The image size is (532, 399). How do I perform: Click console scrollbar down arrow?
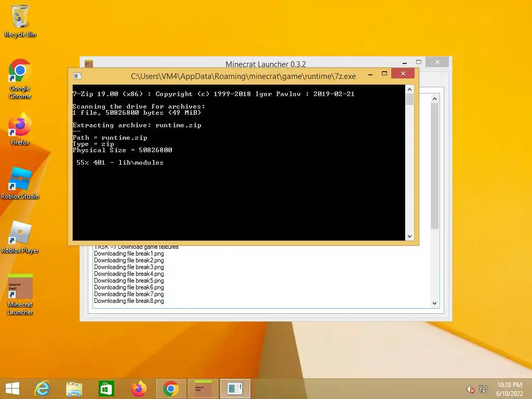tap(409, 236)
